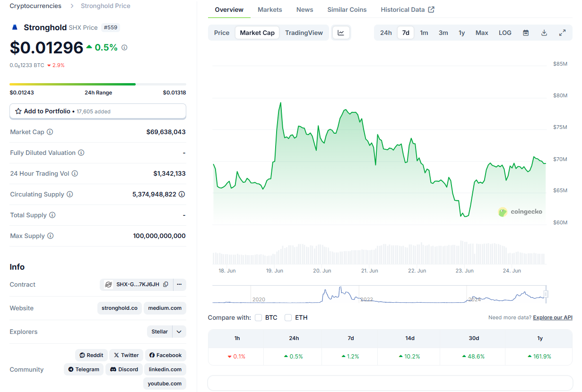The width and height of the screenshot is (582, 392).
Task: Open youtube.com community link
Action: tap(165, 383)
